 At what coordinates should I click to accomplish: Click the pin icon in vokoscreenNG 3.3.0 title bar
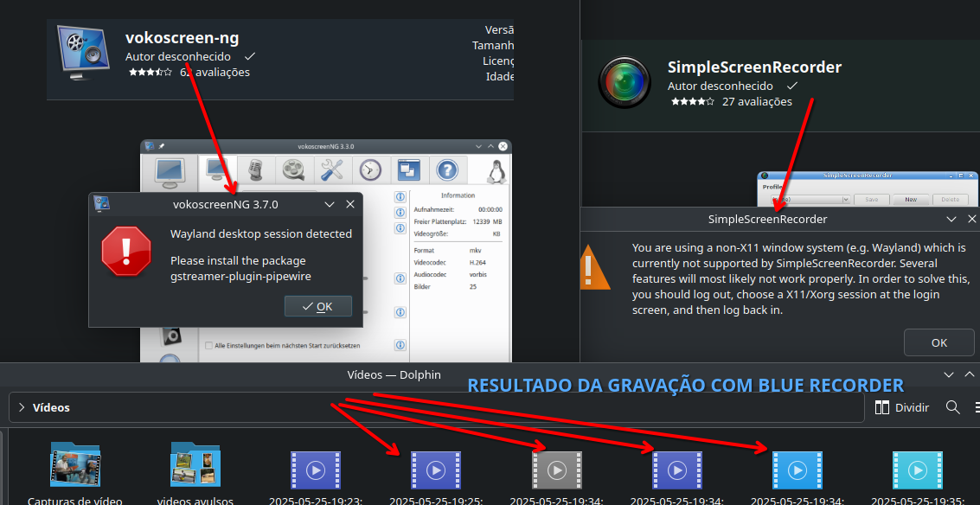coord(161,146)
